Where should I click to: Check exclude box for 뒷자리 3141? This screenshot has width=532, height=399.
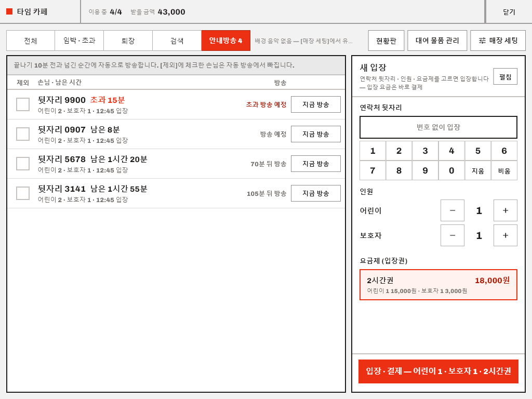coord(23,193)
